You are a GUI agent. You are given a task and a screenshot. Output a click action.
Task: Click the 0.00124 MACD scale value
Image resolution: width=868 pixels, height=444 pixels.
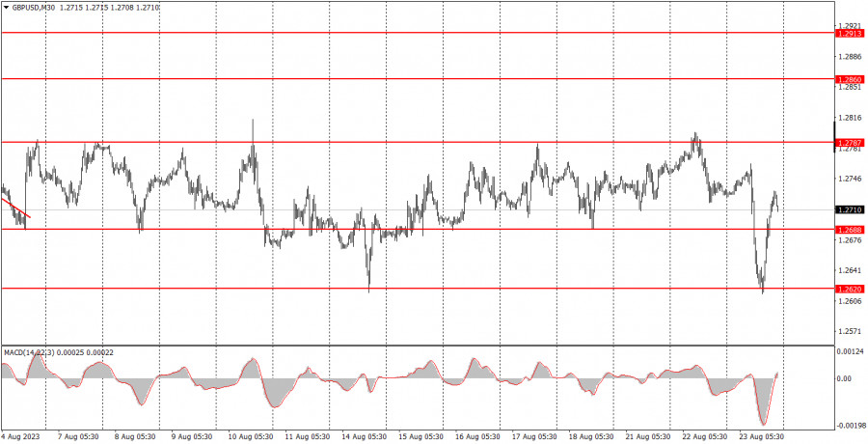point(851,351)
